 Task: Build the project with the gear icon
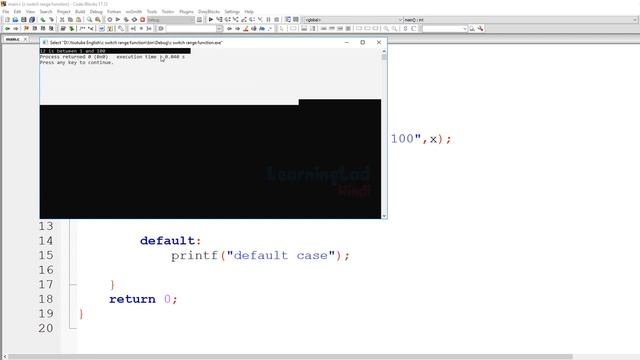(x=109, y=20)
